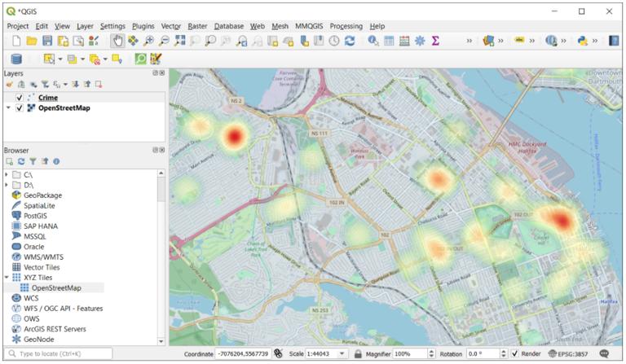Remove selected layer icon in Layers panel

(x=99, y=85)
